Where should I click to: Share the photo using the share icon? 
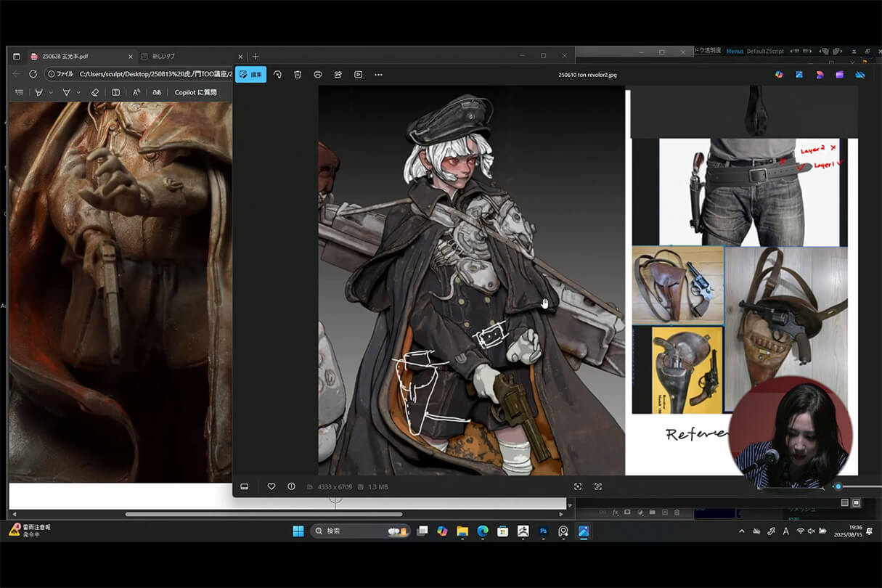pyautogui.click(x=338, y=75)
